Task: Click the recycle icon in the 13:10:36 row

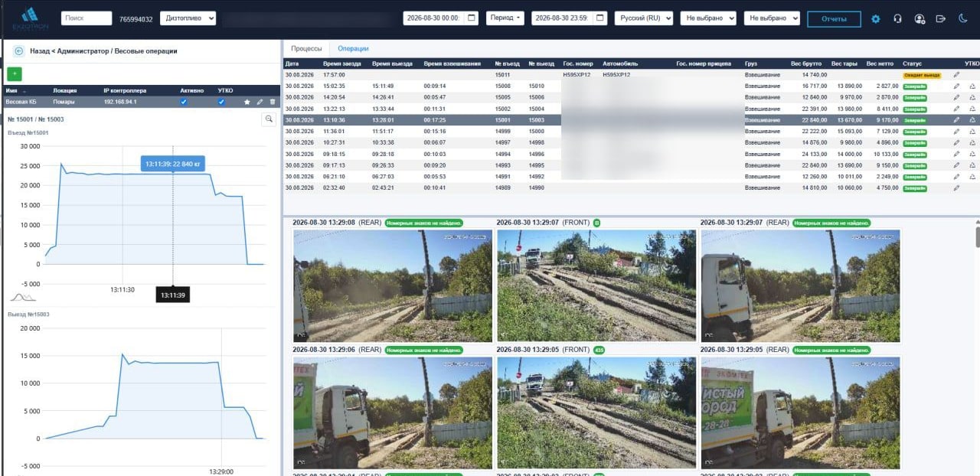Action: (973, 120)
